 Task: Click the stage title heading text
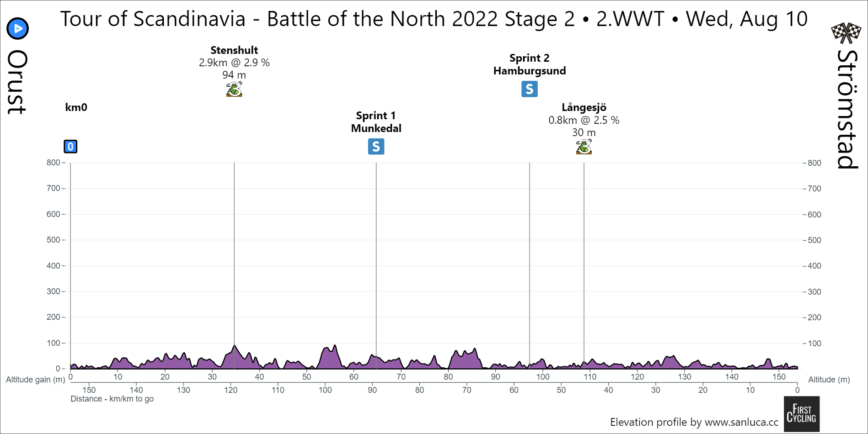click(x=434, y=19)
